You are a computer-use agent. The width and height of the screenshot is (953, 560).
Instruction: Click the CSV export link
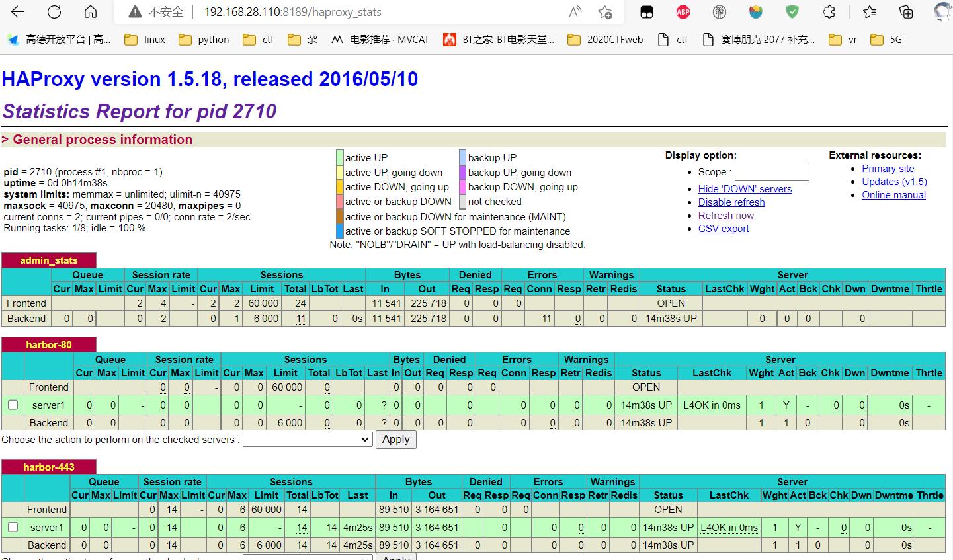(x=724, y=229)
